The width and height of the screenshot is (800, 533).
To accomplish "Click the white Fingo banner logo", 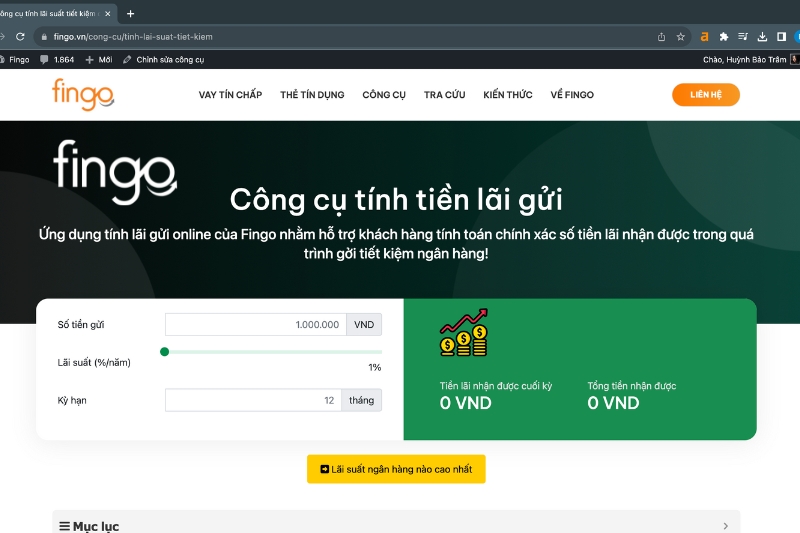I will pos(115,172).
